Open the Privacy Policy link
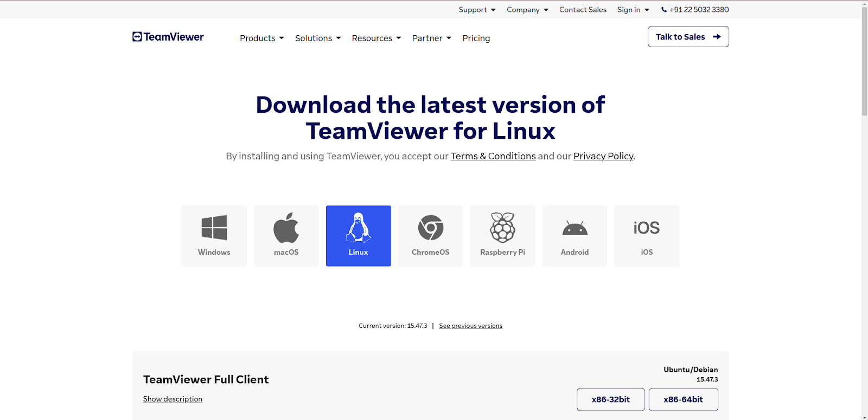 603,156
